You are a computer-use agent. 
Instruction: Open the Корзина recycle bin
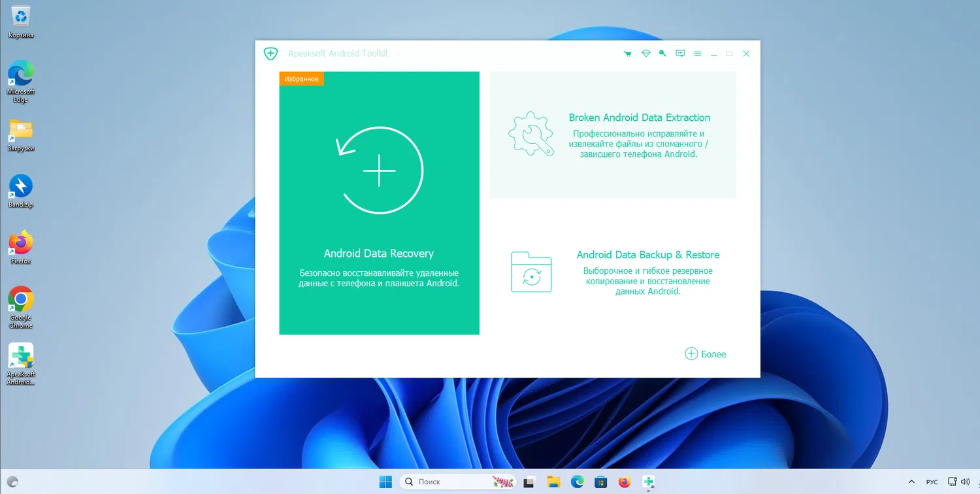pyautogui.click(x=20, y=16)
